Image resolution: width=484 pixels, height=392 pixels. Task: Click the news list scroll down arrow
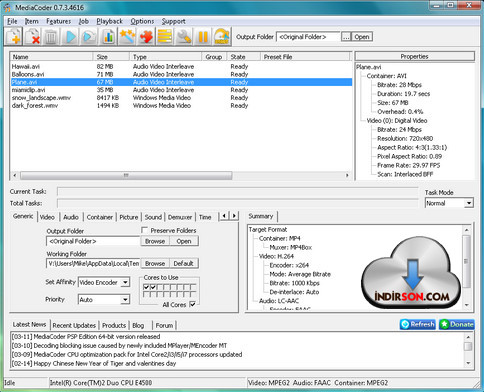[468, 363]
